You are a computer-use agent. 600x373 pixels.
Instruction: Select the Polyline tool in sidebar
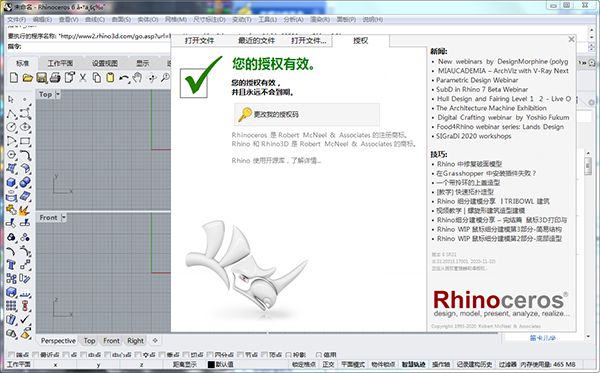coord(11,113)
